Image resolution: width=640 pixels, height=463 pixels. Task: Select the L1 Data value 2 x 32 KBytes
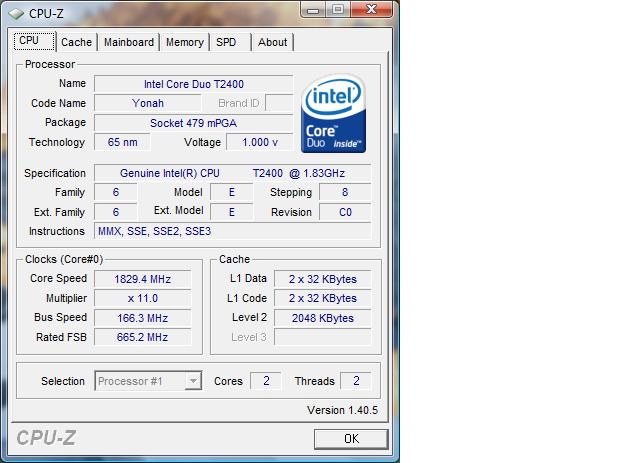point(322,279)
